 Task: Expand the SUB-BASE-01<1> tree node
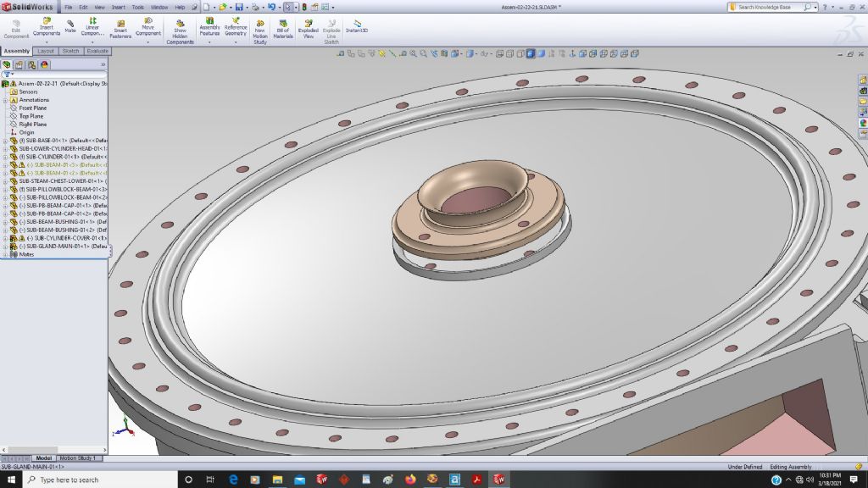pyautogui.click(x=6, y=141)
